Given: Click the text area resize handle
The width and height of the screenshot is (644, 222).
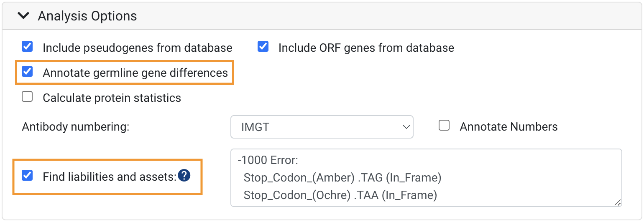Looking at the screenshot, I should [x=617, y=202].
